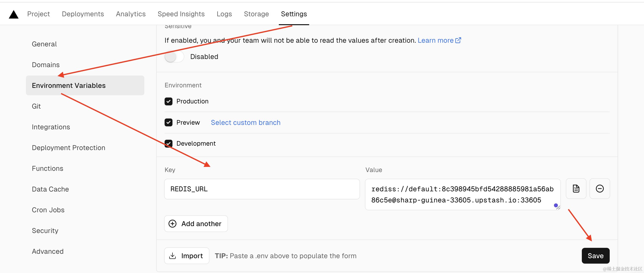Click the Vercel triangle logo
Screen dimensions: 644x273
[14, 15]
